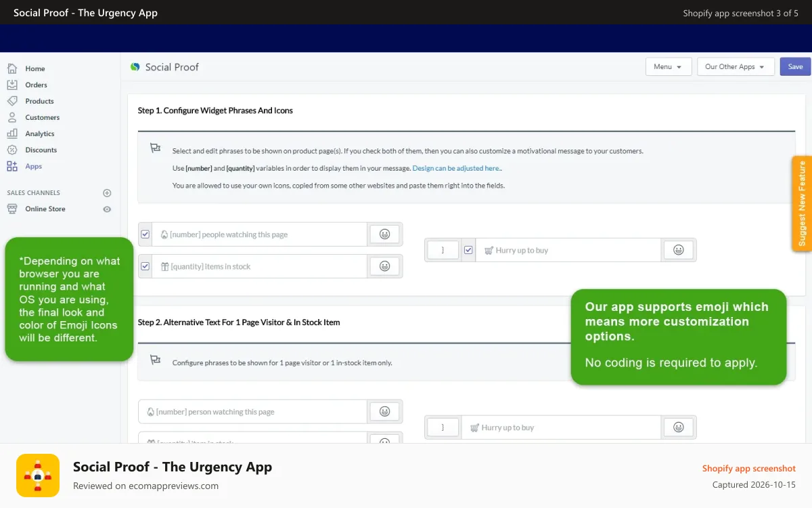
Task: Click the flag icon in Step 1 info box
Action: (155, 148)
